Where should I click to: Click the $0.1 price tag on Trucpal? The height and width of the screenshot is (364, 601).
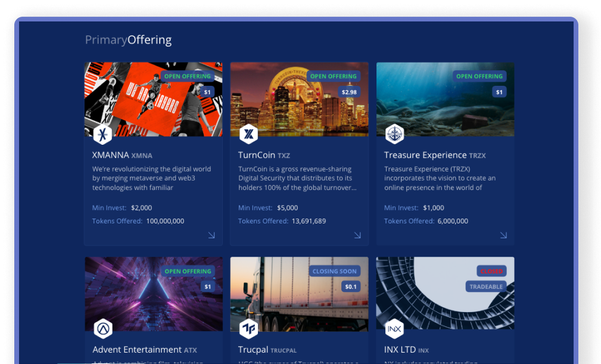(x=351, y=287)
